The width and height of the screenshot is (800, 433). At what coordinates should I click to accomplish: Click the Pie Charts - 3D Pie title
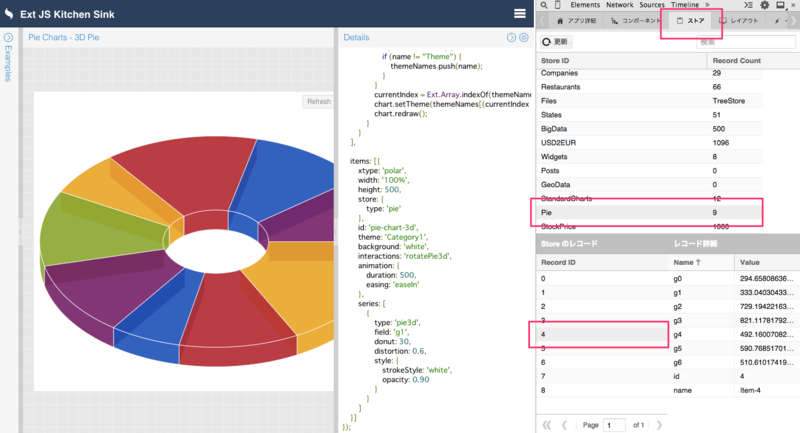64,37
